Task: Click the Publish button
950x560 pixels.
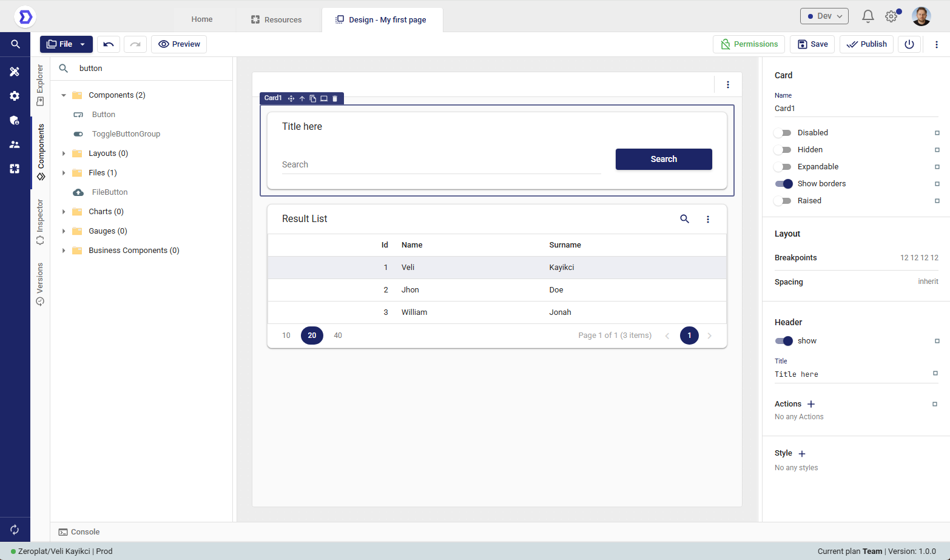Action: point(866,44)
